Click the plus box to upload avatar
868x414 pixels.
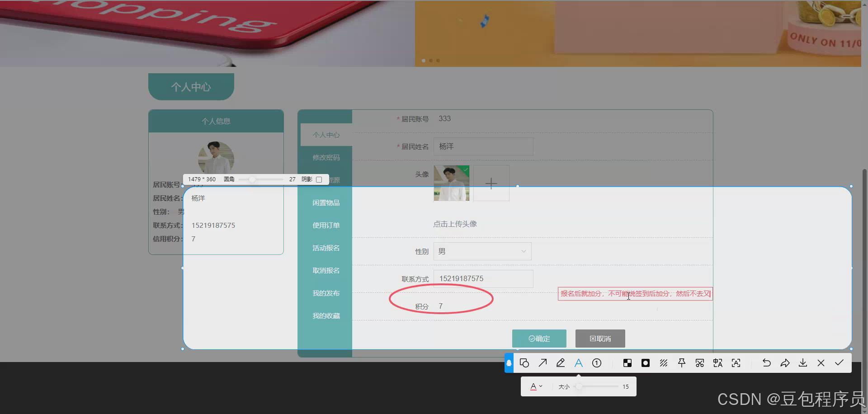[491, 183]
